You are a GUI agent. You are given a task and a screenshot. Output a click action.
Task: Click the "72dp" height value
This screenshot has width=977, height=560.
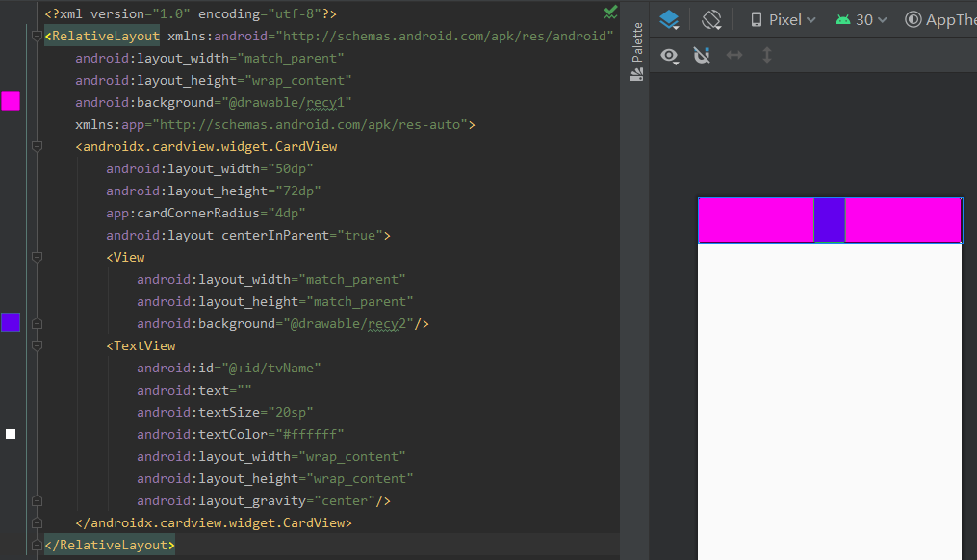point(297,191)
